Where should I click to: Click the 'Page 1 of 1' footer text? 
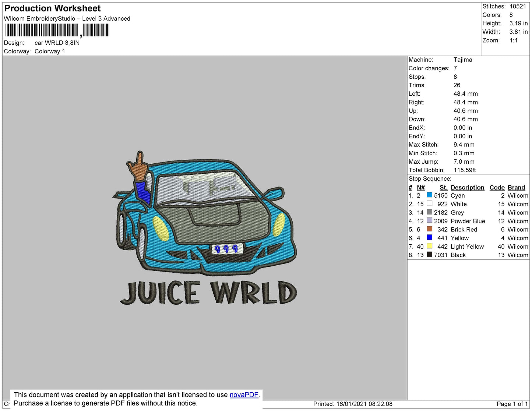point(512,404)
